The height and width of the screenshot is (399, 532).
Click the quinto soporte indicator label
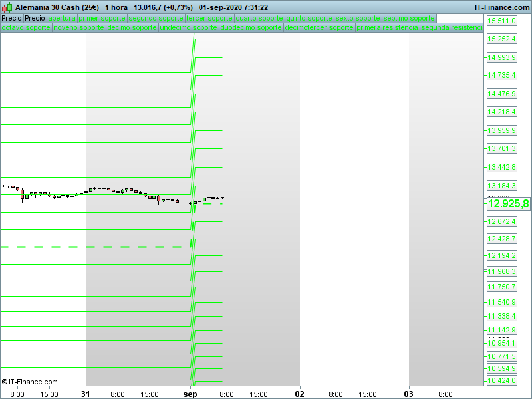click(x=309, y=18)
